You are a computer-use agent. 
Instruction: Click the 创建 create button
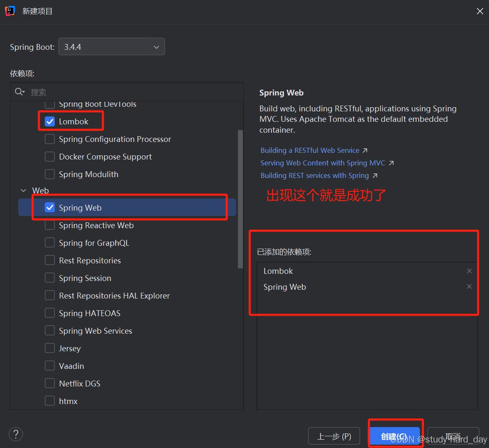(x=394, y=436)
